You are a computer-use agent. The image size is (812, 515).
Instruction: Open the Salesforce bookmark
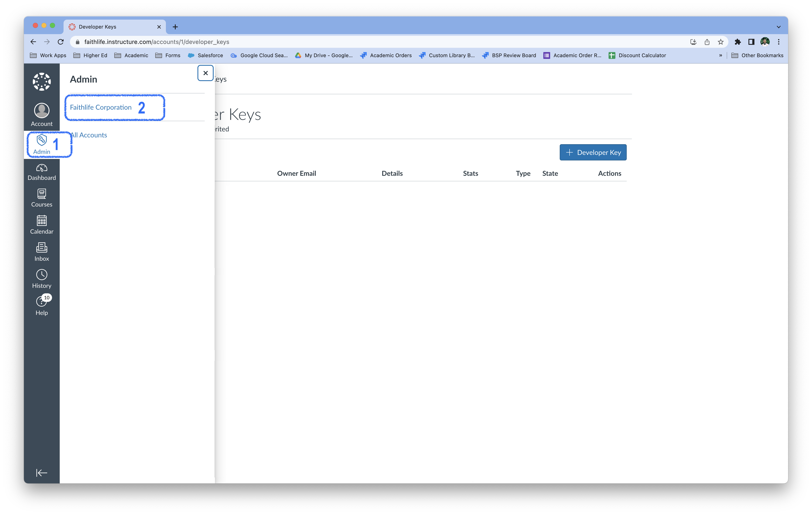click(x=205, y=55)
